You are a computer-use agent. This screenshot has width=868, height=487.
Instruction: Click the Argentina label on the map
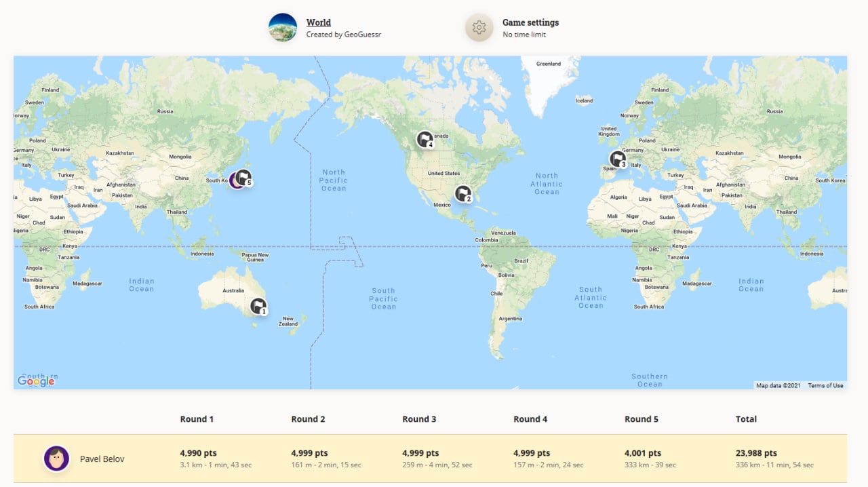(510, 319)
